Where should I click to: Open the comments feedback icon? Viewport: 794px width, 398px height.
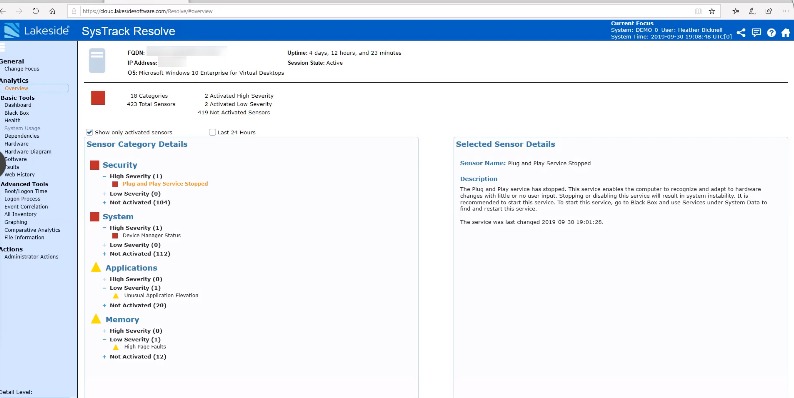coord(756,33)
